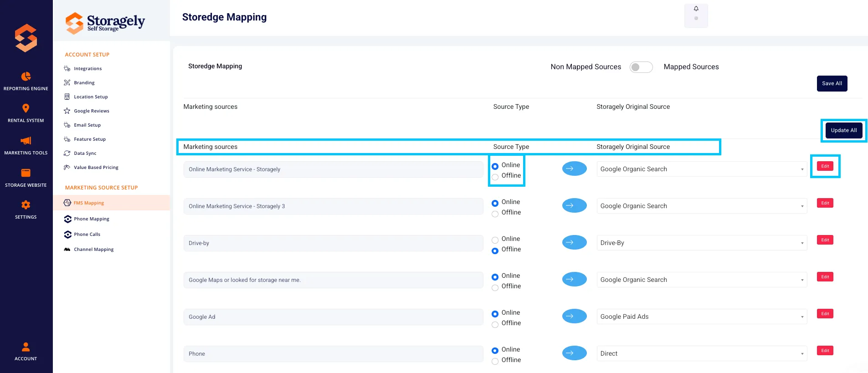This screenshot has width=868, height=373.
Task: Select Offline for Google Maps source row
Action: point(495,288)
